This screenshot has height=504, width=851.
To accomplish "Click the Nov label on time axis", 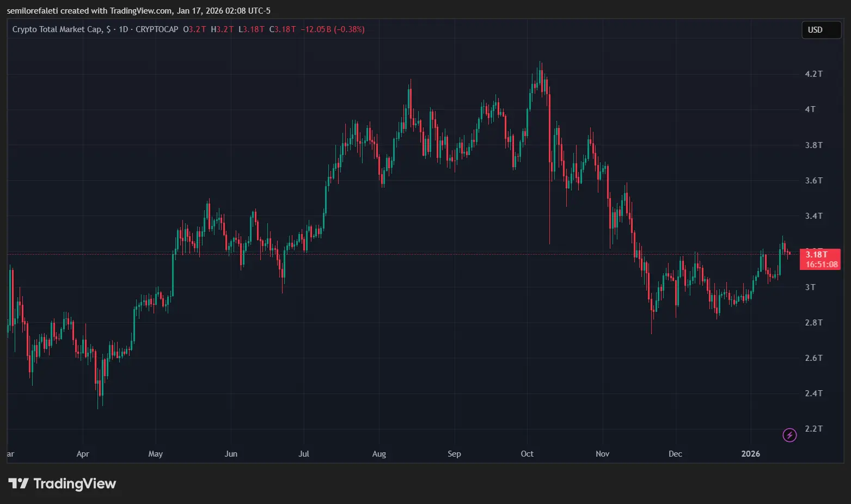I will click(x=603, y=454).
